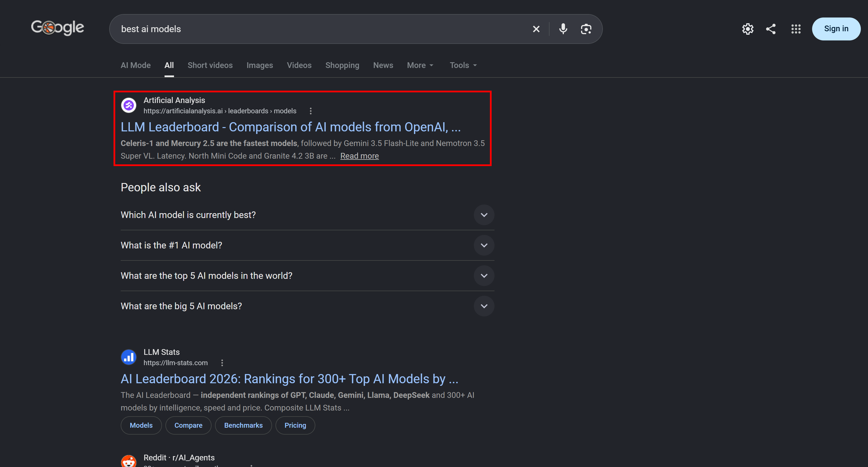The width and height of the screenshot is (868, 467).
Task: Click the artificialanalysis.ai URL breadcrumb
Action: (220, 111)
